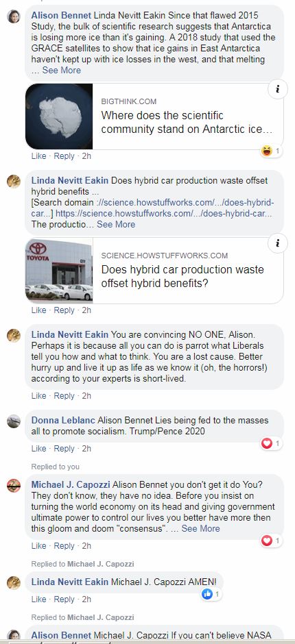Expand See More on Alison Bennet's Antarctica comment
The height and width of the screenshot is (644, 295).
pos(61,71)
